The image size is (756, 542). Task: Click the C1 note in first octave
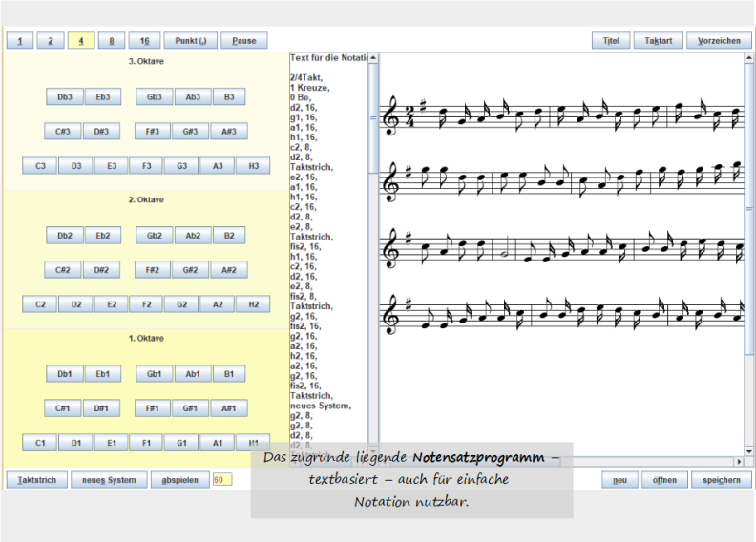(40, 443)
